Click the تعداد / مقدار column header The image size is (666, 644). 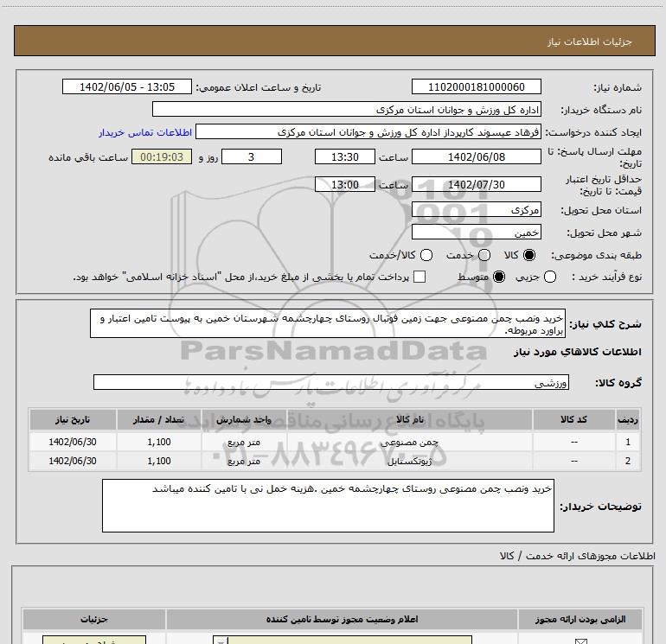pyautogui.click(x=159, y=419)
